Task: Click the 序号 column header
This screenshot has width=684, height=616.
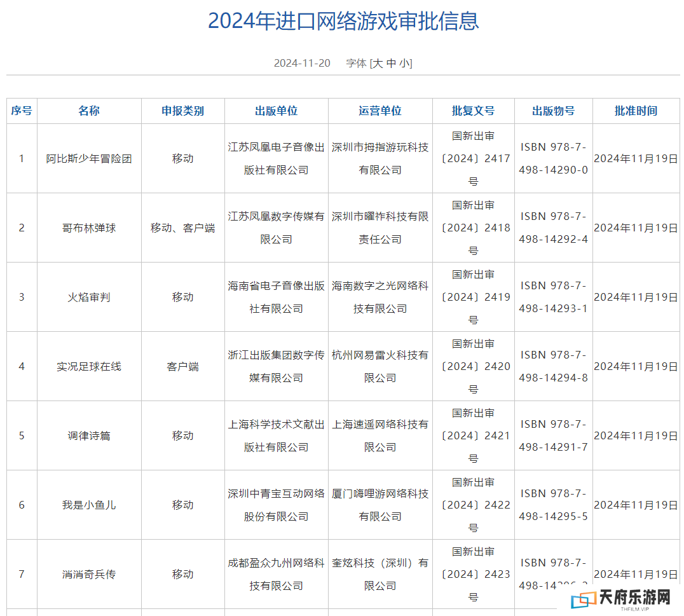Action: 22,111
